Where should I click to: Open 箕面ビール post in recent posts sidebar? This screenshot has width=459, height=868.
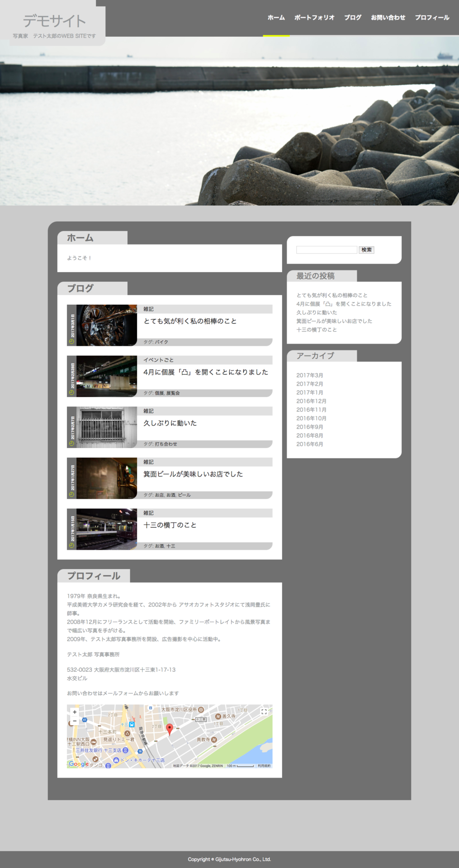[334, 321]
